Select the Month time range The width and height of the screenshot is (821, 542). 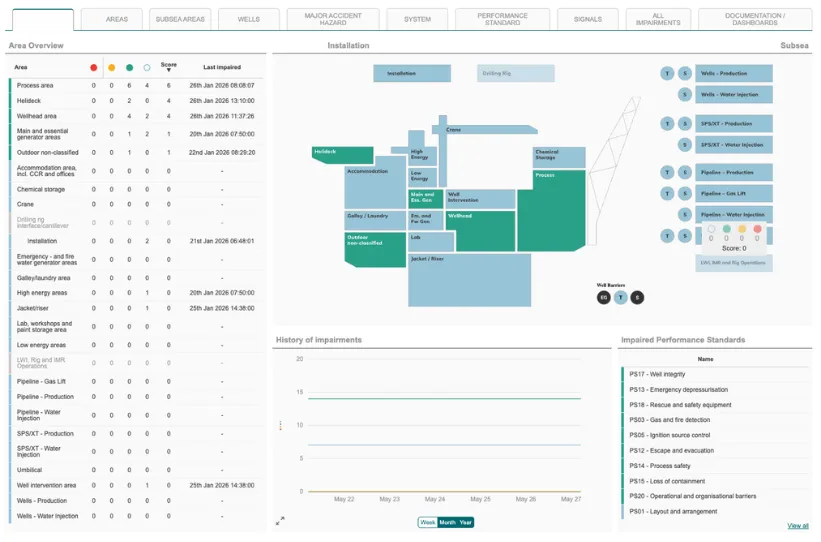[x=447, y=522]
